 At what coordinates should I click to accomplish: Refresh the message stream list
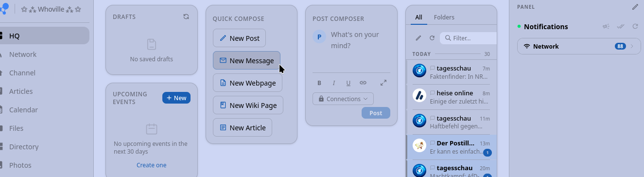432,38
